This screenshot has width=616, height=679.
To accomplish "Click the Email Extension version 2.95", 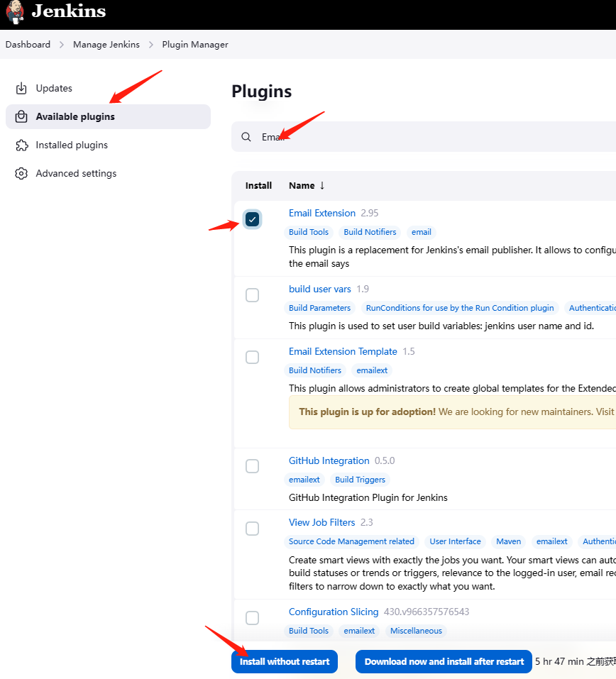I will 370,213.
